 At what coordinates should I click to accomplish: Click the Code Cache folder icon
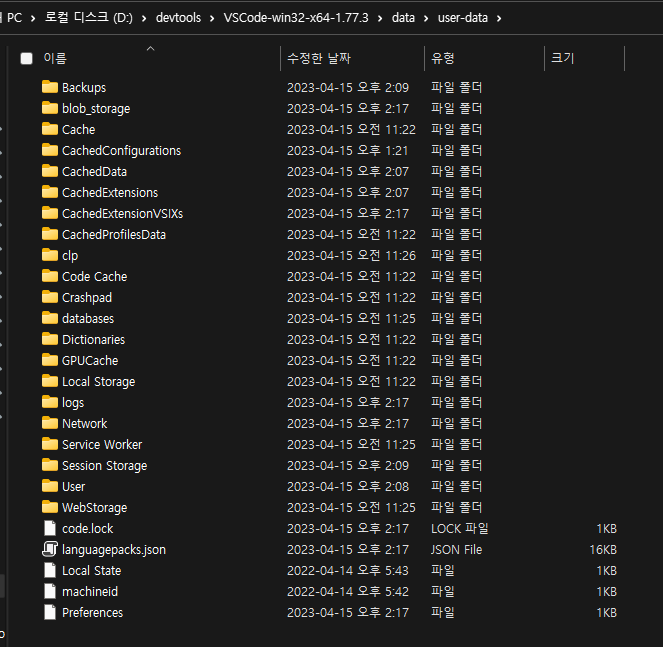coord(50,276)
